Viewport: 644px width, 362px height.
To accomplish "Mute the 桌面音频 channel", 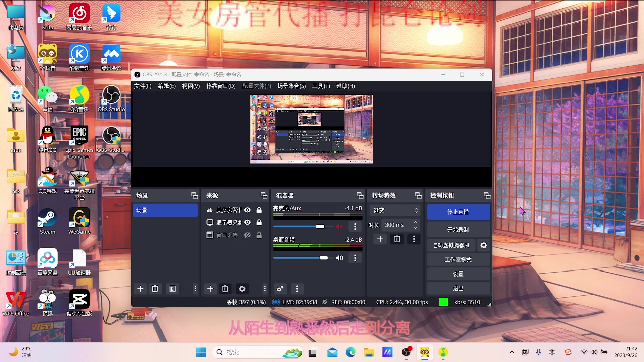I will pyautogui.click(x=340, y=258).
